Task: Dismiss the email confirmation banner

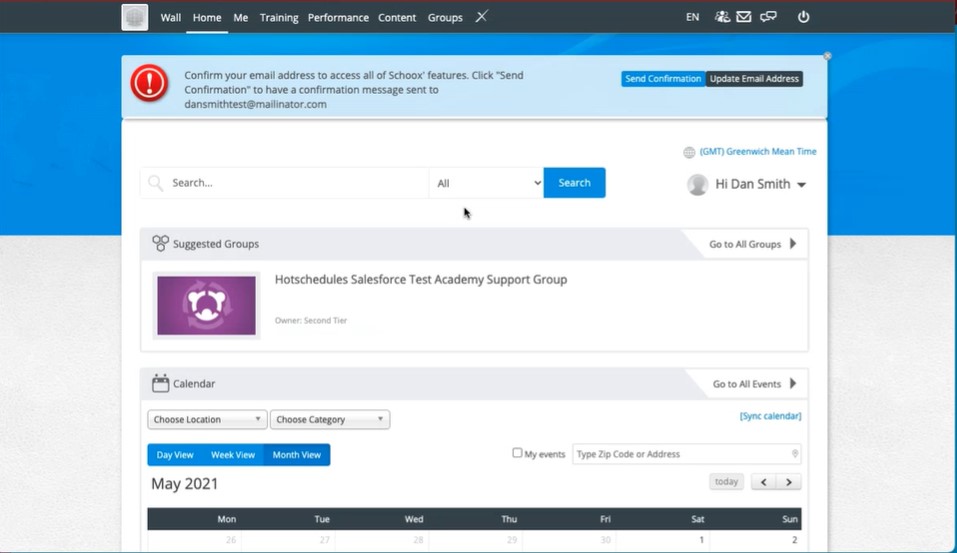Action: (827, 56)
